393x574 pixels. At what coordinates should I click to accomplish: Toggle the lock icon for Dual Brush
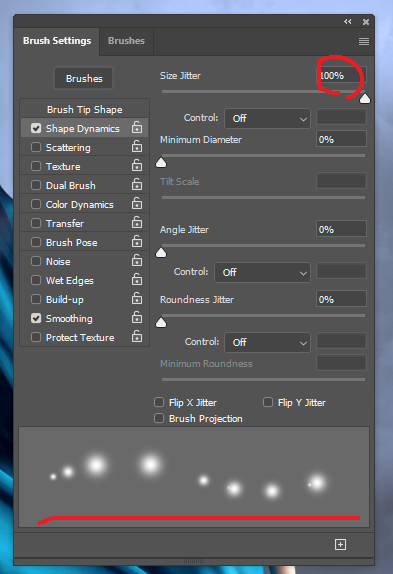(137, 184)
